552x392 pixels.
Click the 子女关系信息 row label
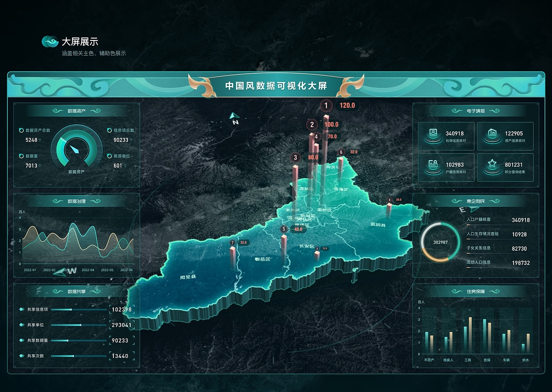click(479, 248)
